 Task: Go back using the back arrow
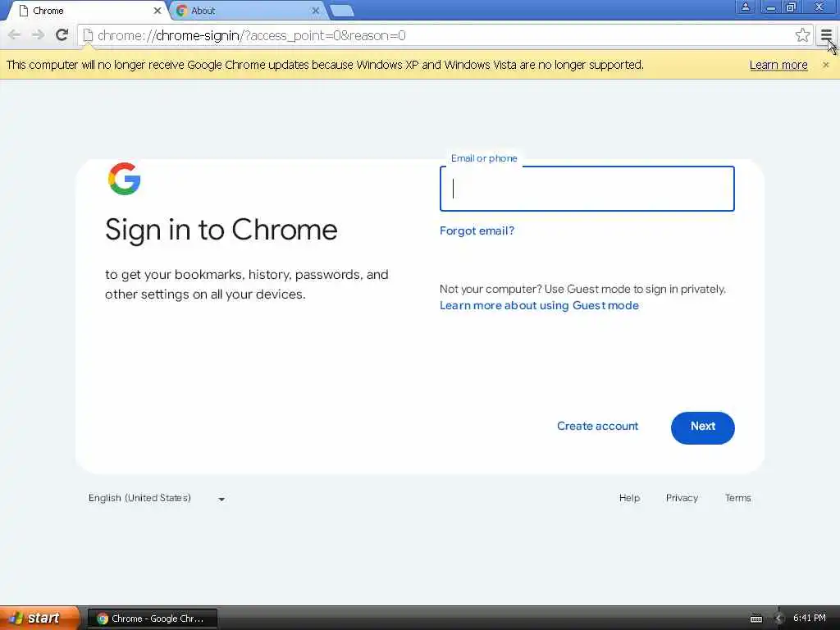point(15,35)
